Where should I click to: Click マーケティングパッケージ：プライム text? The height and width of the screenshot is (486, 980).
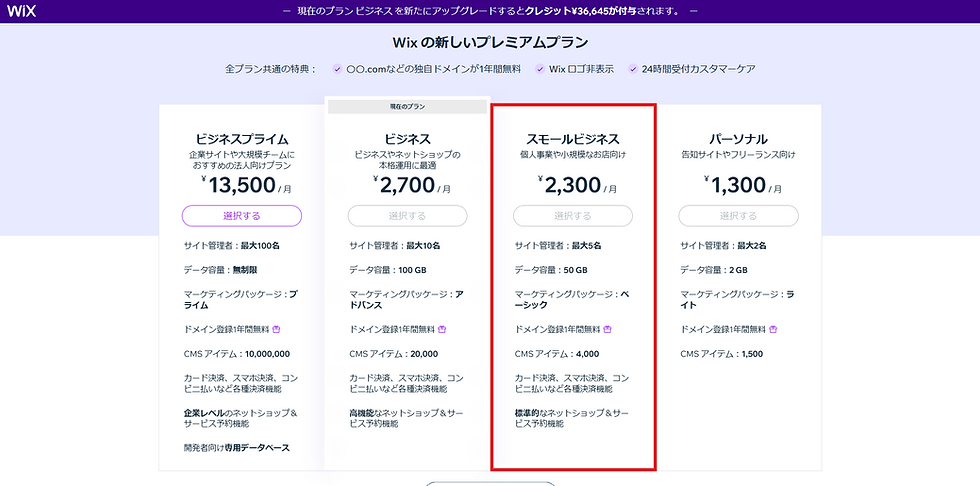click(x=241, y=300)
